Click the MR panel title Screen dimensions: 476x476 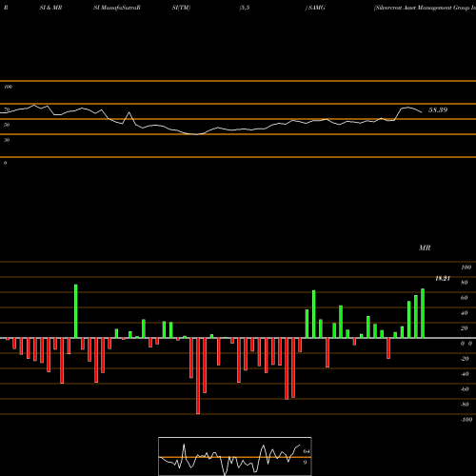point(425,248)
